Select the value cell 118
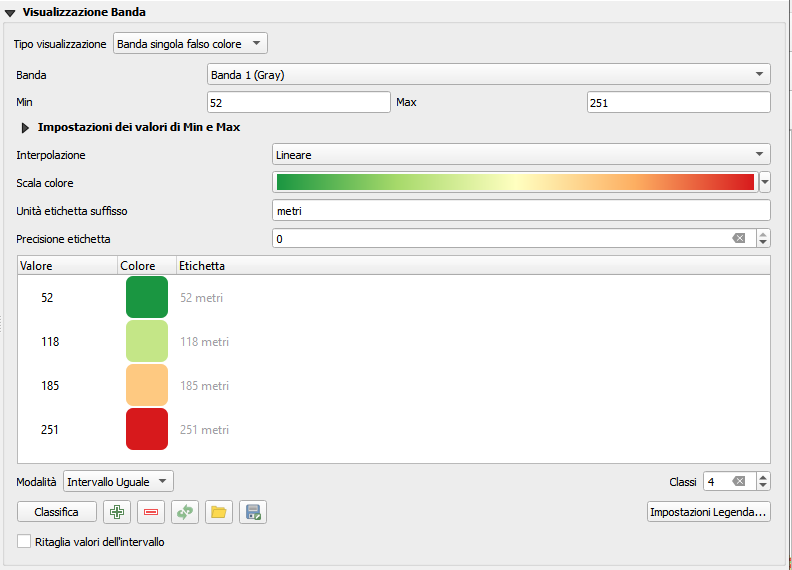This screenshot has height=570, width=792. 50,342
